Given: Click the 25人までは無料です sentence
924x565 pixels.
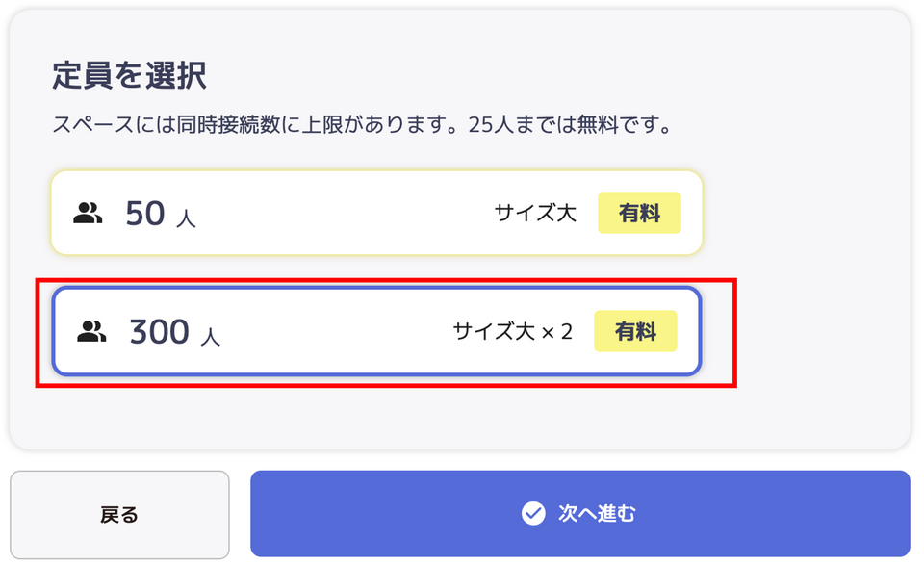Looking at the screenshot, I should 571,124.
